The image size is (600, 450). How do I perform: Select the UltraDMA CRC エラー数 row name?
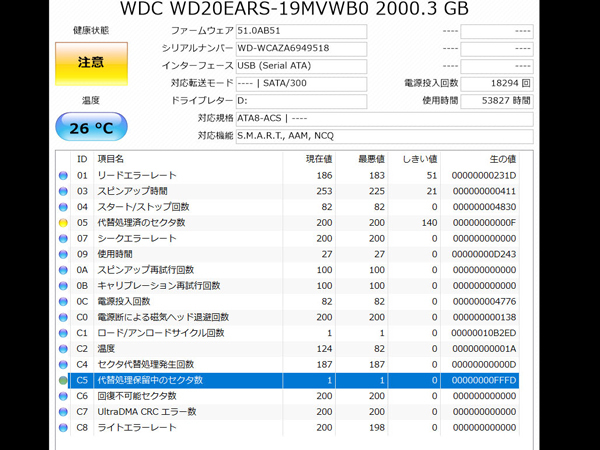pos(147,412)
